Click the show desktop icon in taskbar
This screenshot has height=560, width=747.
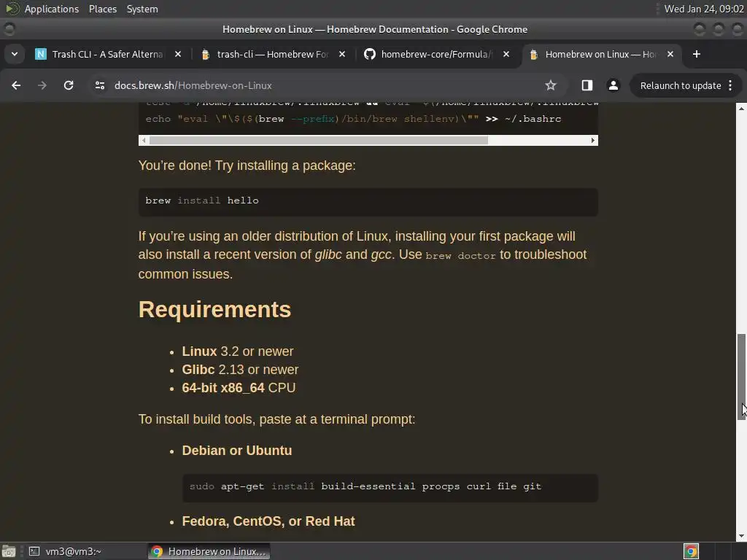tap(9, 551)
